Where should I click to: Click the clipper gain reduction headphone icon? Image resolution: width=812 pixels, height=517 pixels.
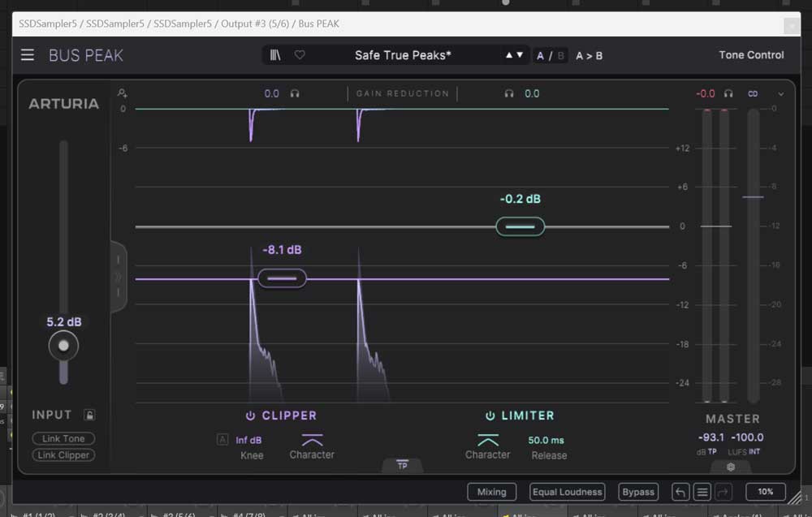295,94
